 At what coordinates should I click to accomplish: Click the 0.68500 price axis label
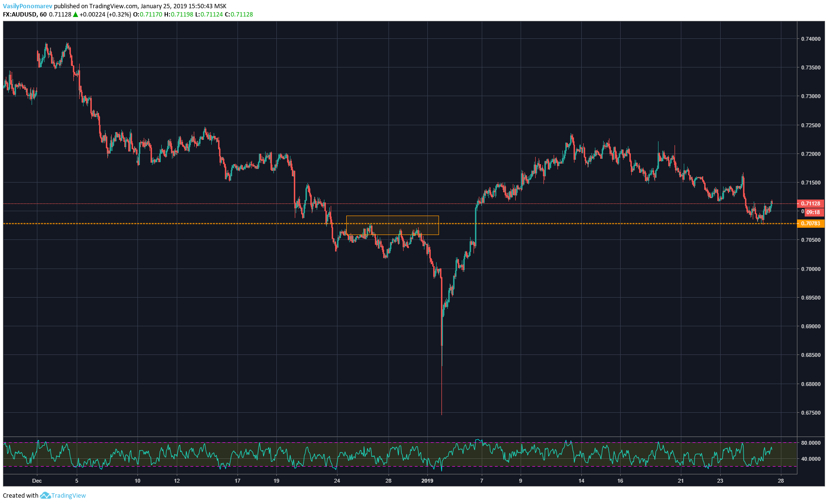pyautogui.click(x=811, y=355)
